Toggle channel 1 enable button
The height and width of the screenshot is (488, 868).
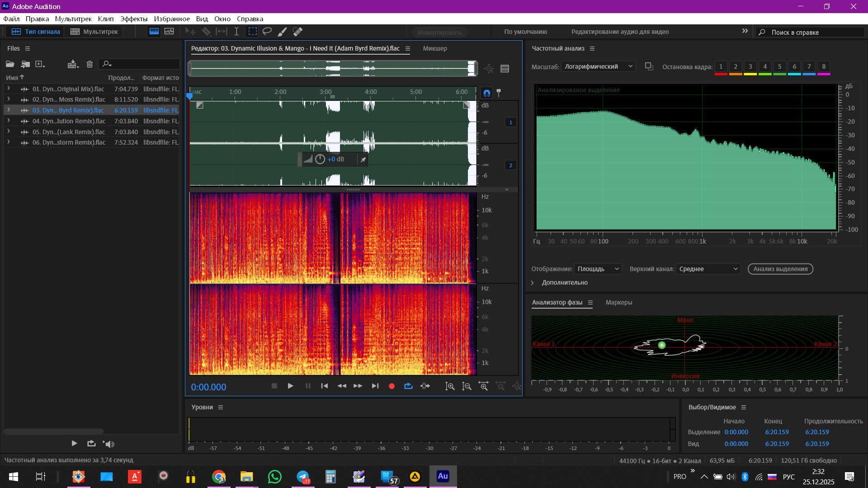(x=511, y=122)
